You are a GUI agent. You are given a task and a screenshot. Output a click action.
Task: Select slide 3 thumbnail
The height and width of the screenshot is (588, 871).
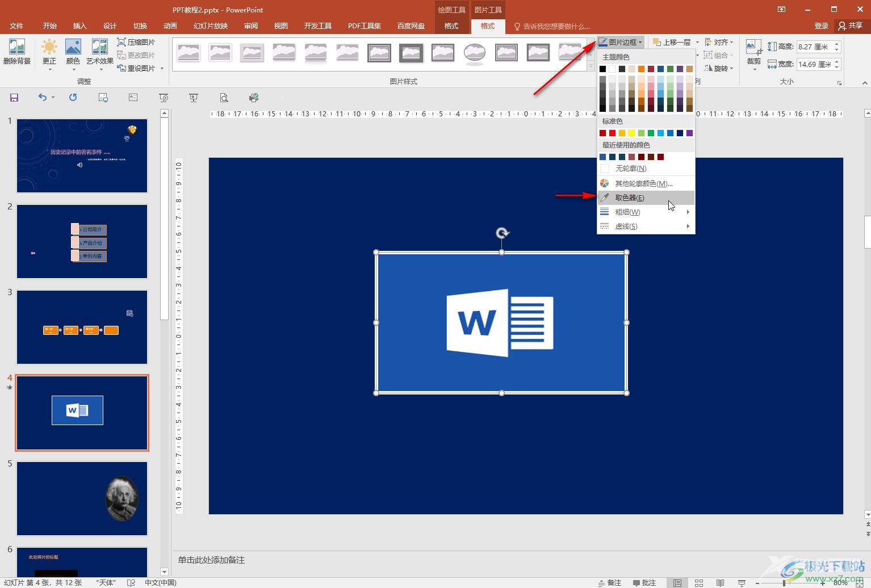tap(82, 327)
